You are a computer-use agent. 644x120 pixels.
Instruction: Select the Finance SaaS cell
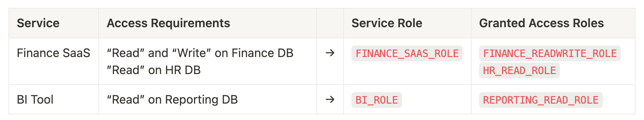coord(54,61)
